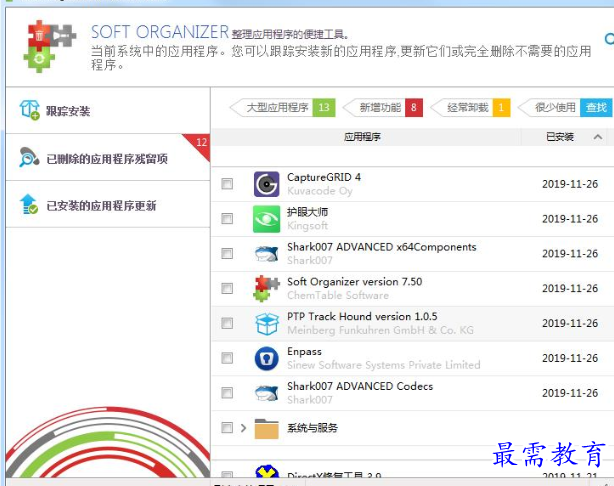Click Kuvacode Oy publisher text
The width and height of the screenshot is (614, 486).
click(320, 191)
